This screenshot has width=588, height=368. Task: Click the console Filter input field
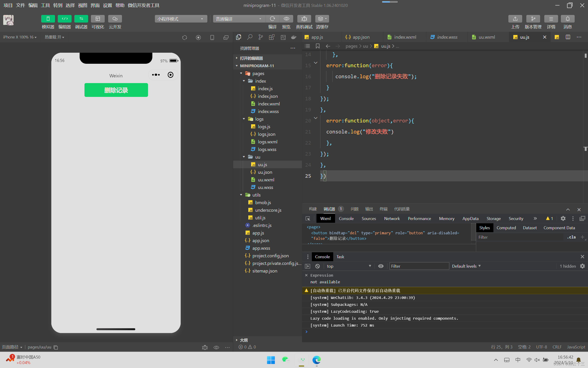[x=419, y=266]
